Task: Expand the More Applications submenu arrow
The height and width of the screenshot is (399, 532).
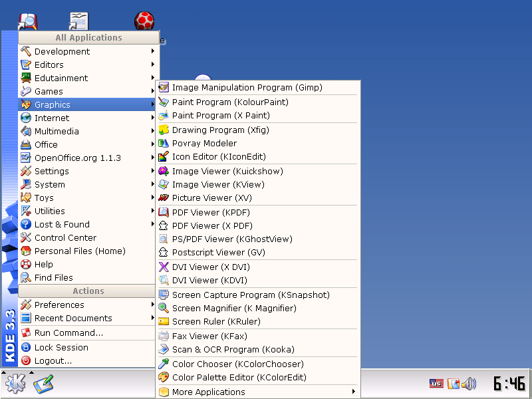Action: coord(354,392)
